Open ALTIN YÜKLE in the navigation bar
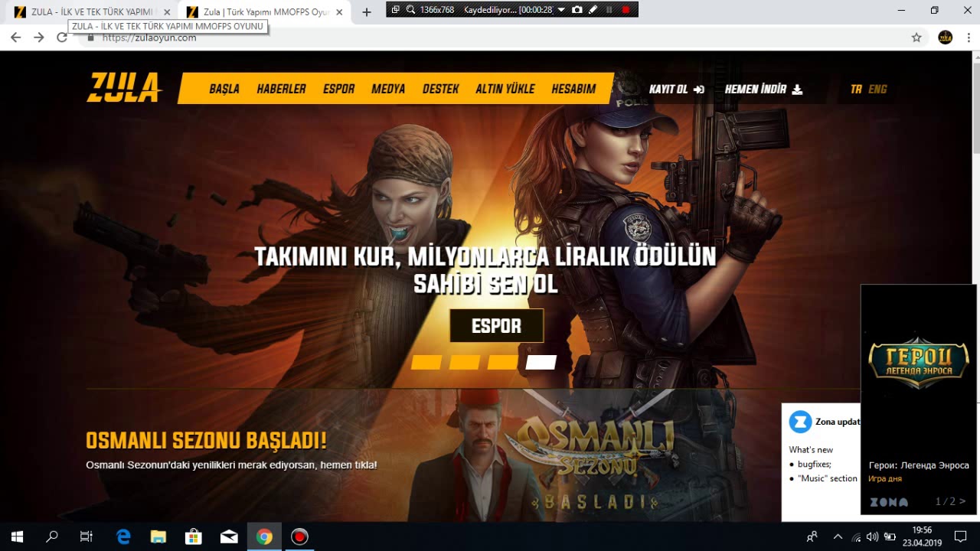The width and height of the screenshot is (980, 551). click(505, 89)
